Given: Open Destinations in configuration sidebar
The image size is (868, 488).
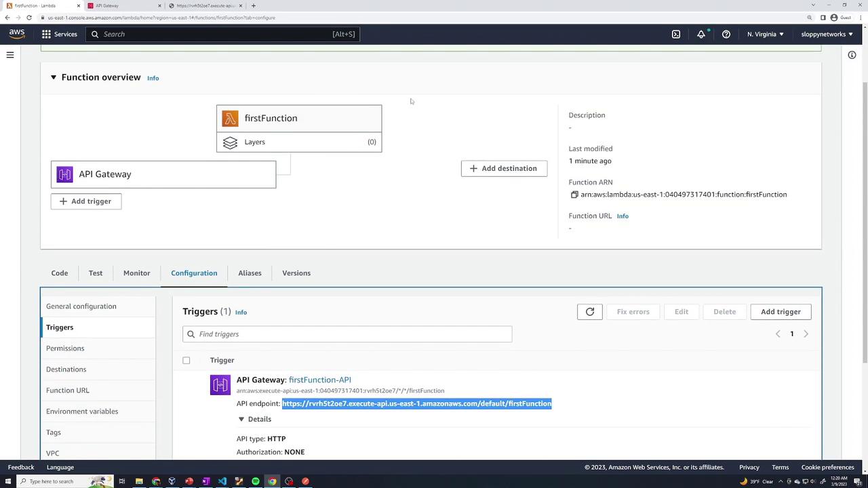Looking at the screenshot, I should [66, 369].
